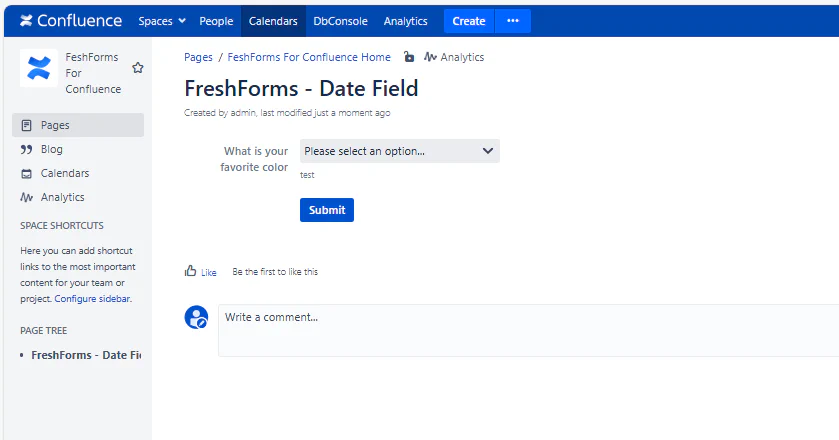Image resolution: width=839 pixels, height=440 pixels.
Task: Click the Confluence logo in header
Action: coord(71,21)
